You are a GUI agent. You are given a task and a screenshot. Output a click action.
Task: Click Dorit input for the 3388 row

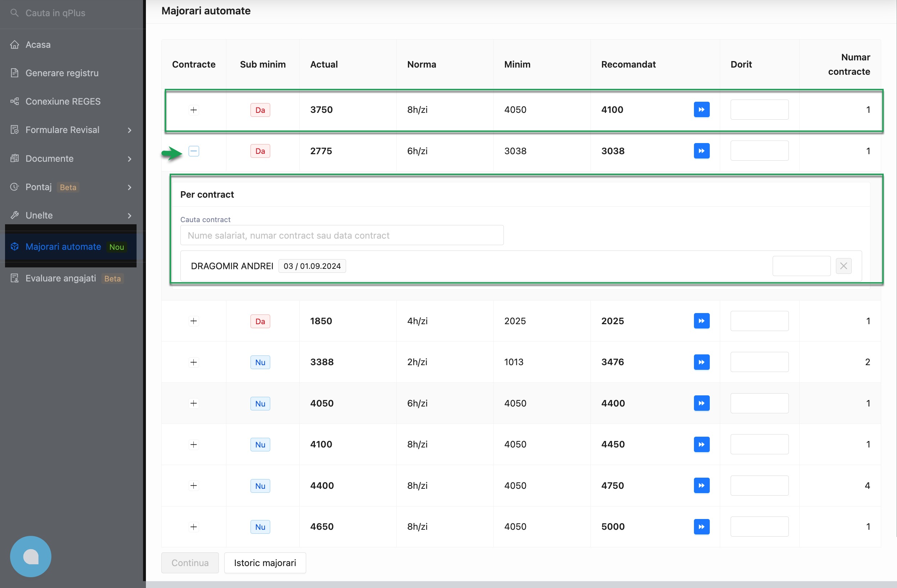tap(759, 362)
